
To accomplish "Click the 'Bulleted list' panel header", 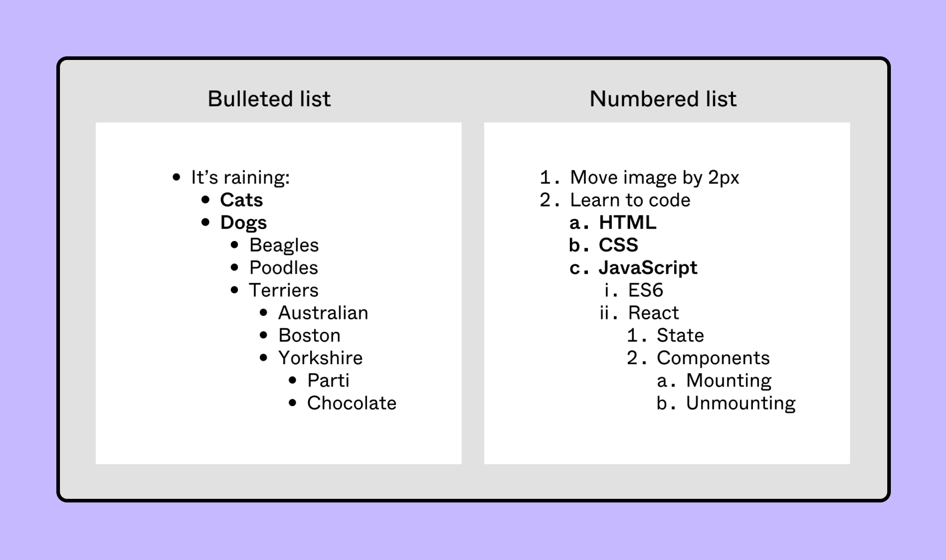I will [x=267, y=99].
